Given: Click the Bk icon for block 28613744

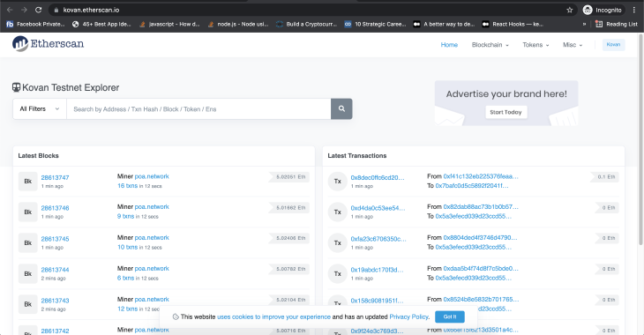Looking at the screenshot, I should tap(28, 273).
